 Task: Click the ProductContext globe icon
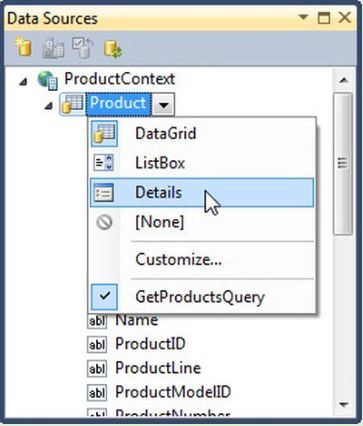tap(47, 80)
